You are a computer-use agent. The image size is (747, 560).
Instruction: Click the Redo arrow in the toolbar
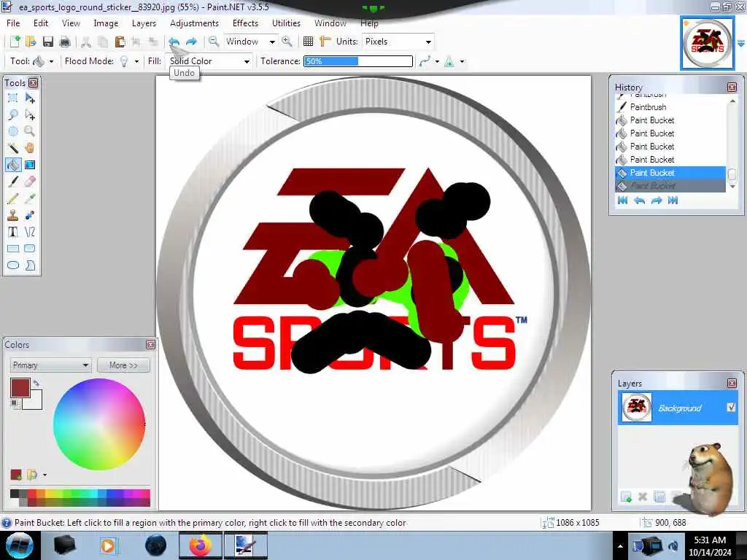click(191, 42)
